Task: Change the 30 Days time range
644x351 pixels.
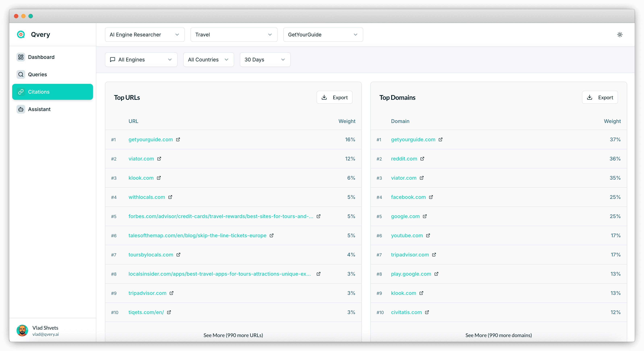Action: coord(265,60)
